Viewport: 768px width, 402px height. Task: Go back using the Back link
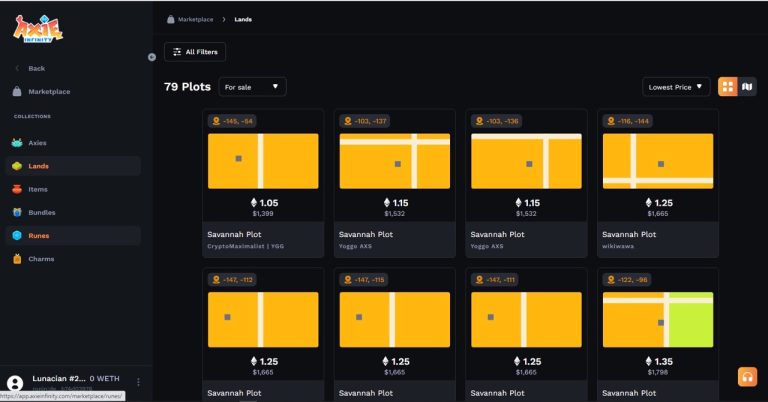[x=36, y=68]
